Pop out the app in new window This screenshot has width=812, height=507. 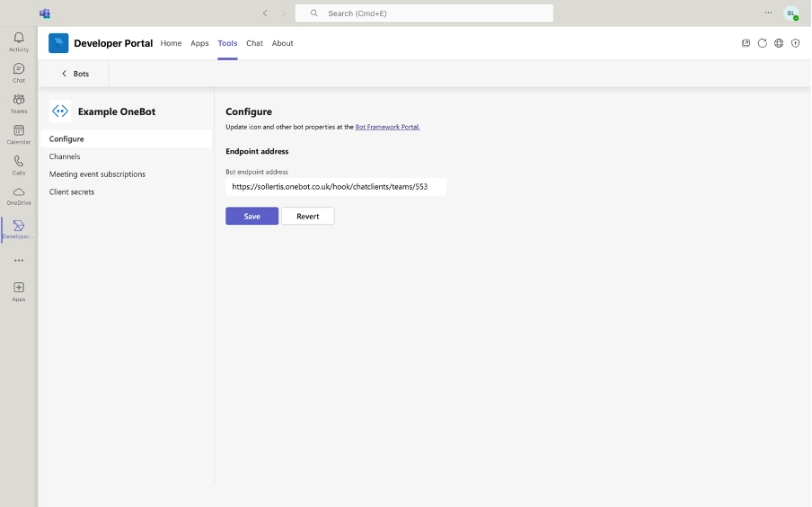click(746, 43)
